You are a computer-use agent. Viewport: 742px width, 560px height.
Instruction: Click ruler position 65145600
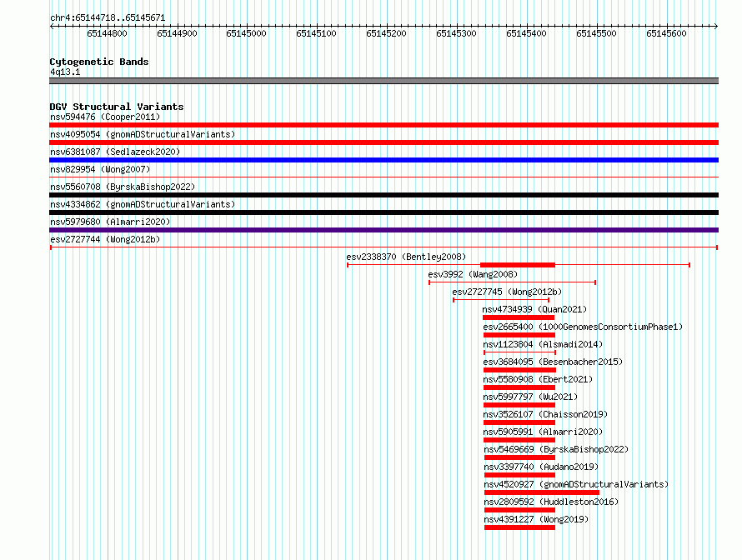point(666,33)
